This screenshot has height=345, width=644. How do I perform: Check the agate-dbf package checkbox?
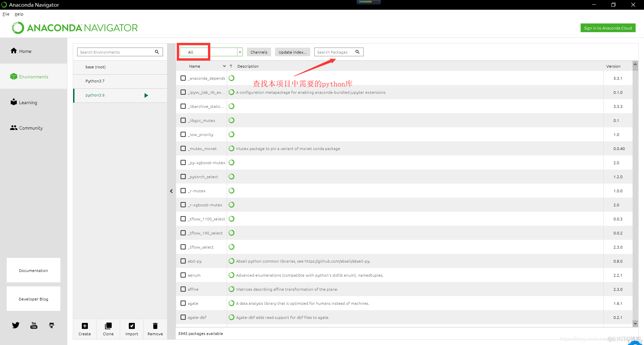pyautogui.click(x=183, y=317)
